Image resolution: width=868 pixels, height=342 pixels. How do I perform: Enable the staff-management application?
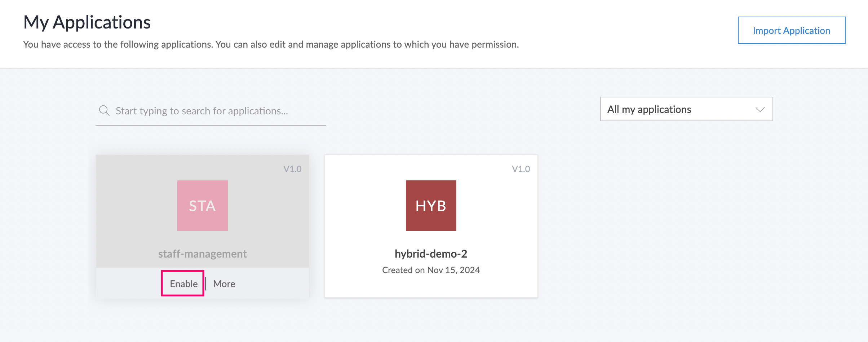(x=183, y=284)
